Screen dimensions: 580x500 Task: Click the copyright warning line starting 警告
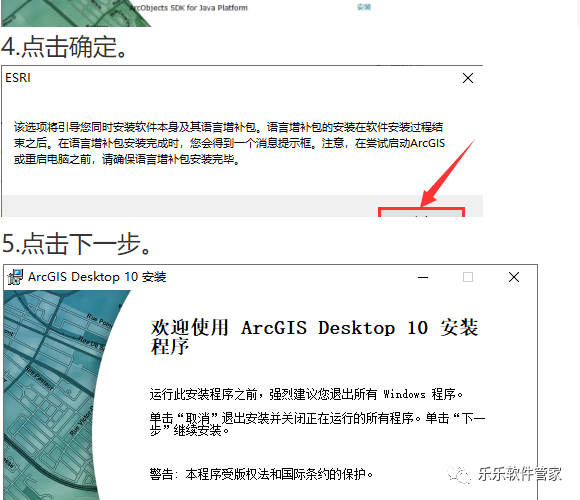point(261,474)
